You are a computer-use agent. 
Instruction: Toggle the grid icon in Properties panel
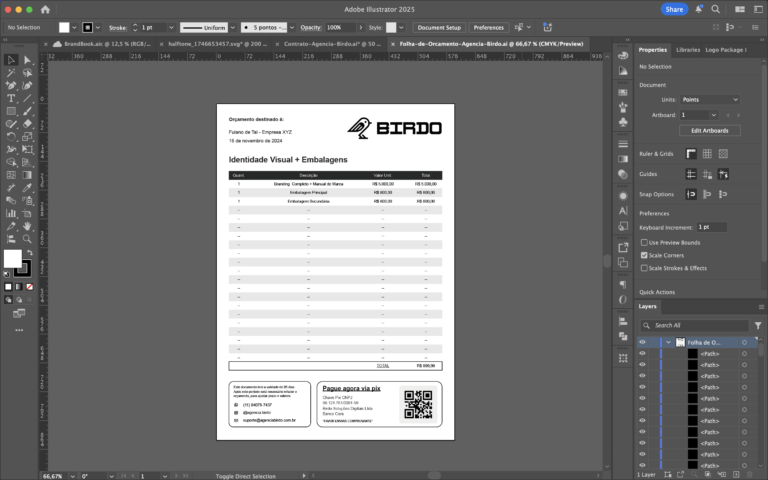(706, 154)
